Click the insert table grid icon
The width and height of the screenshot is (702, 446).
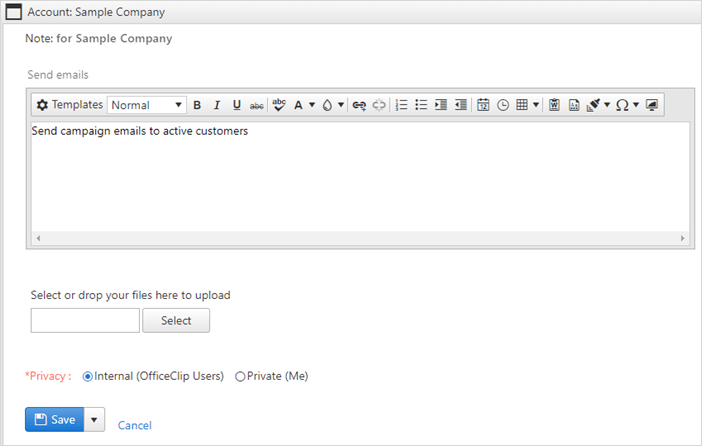point(522,105)
